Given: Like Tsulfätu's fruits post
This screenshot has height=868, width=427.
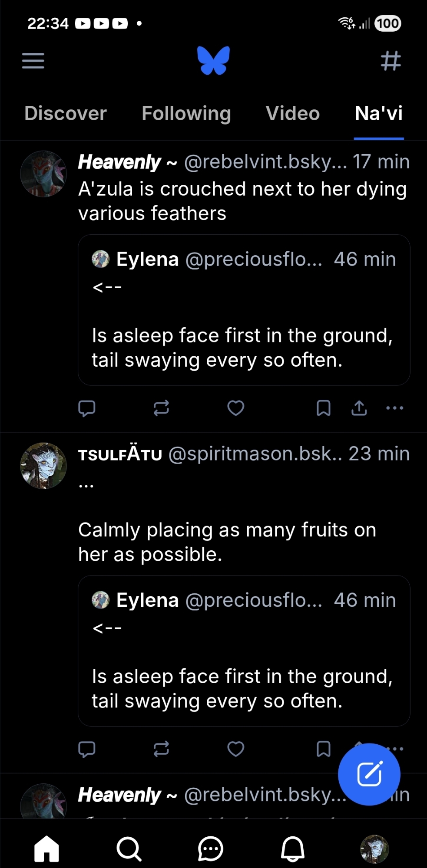Looking at the screenshot, I should pyautogui.click(x=236, y=749).
